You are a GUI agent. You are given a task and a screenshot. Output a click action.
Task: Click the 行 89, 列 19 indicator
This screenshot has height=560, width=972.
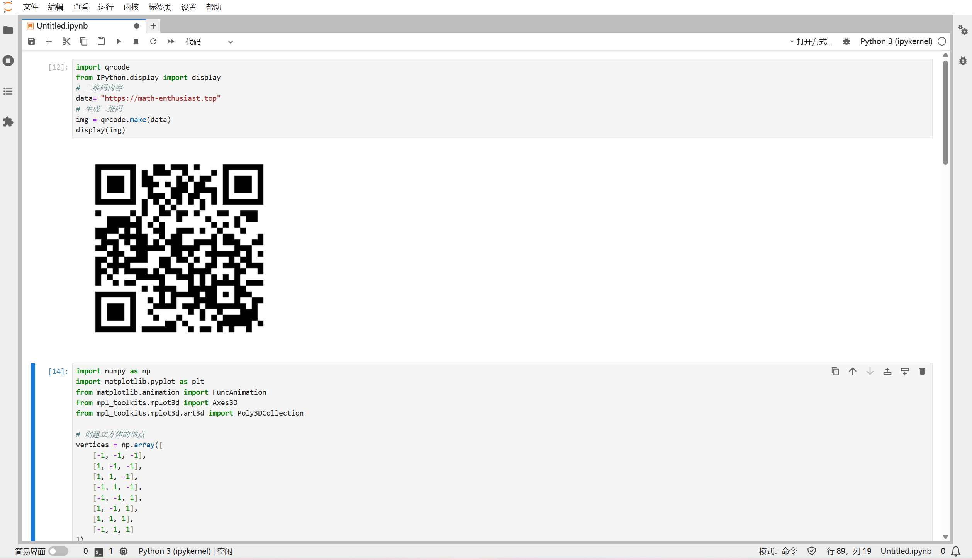tap(849, 551)
